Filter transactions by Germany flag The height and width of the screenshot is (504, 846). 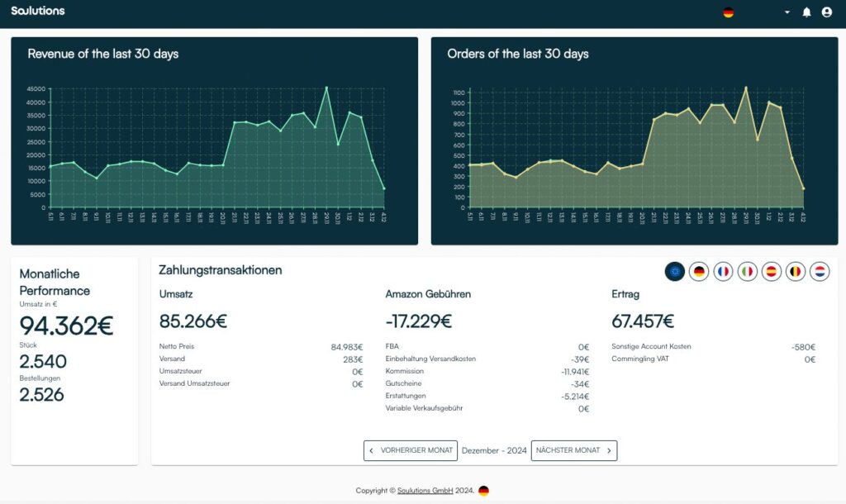pos(699,271)
